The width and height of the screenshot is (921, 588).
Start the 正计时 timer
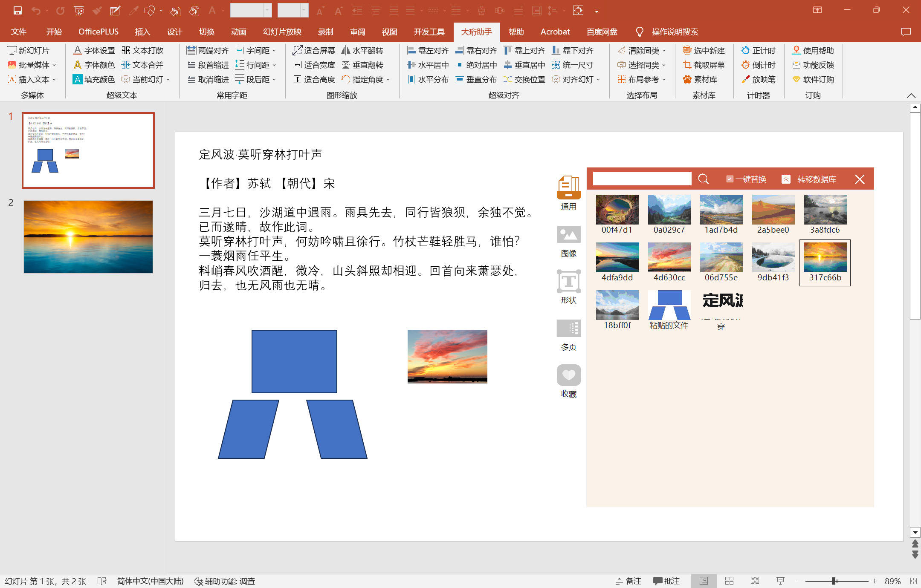[758, 50]
